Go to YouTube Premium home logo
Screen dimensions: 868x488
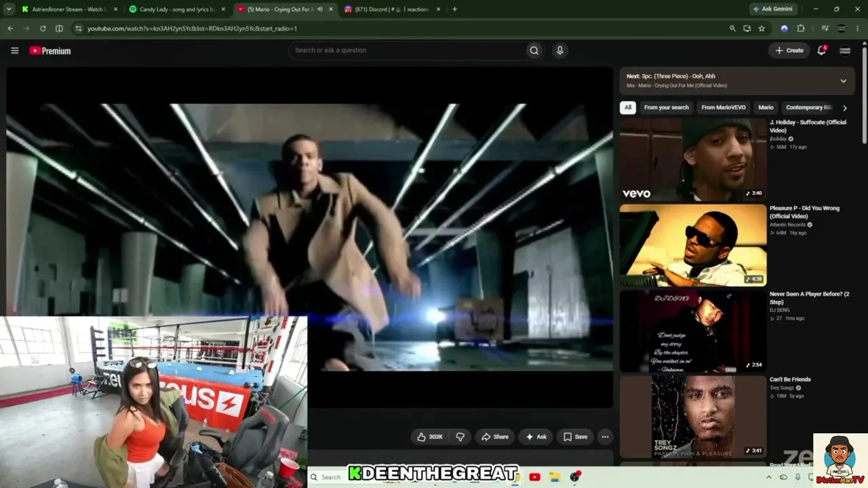click(50, 51)
